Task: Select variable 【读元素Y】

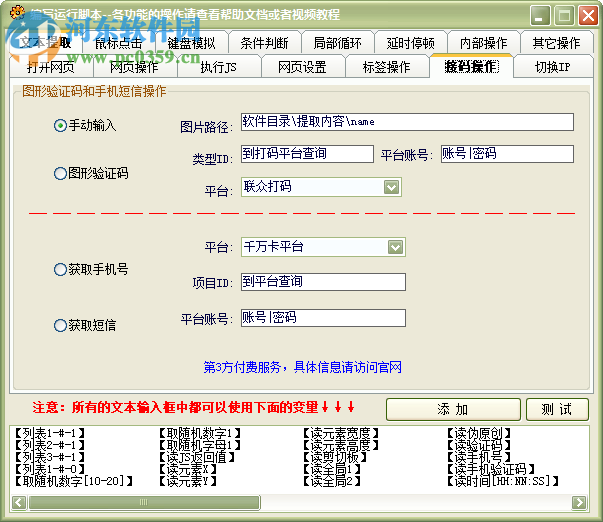Action: click(188, 481)
